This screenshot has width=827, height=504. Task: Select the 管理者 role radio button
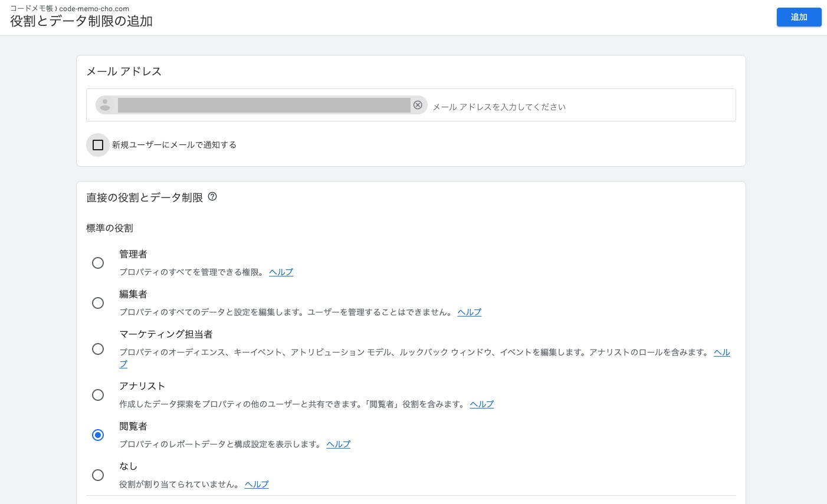click(x=98, y=263)
